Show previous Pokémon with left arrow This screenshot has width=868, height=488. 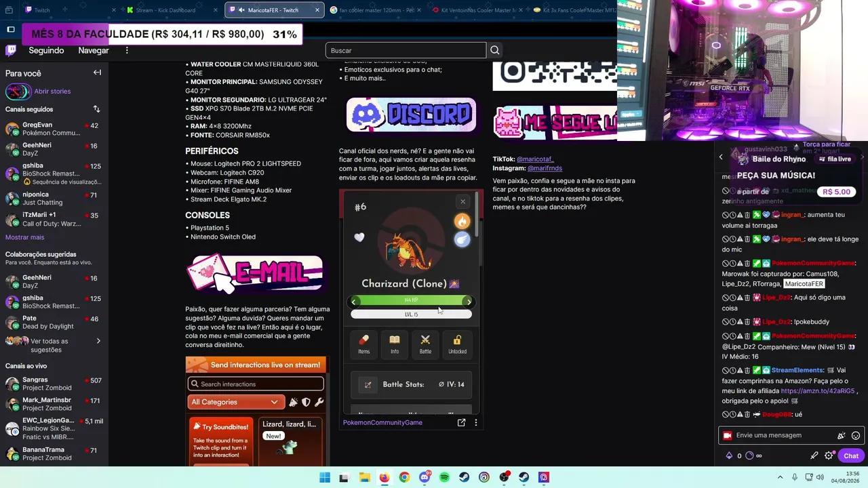[x=353, y=302]
